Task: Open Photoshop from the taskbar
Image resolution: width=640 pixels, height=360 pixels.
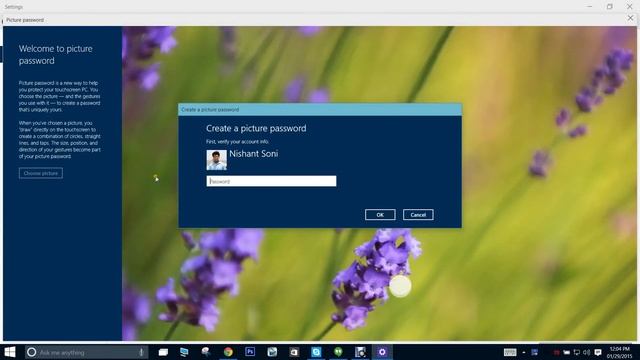Action: coord(250,352)
